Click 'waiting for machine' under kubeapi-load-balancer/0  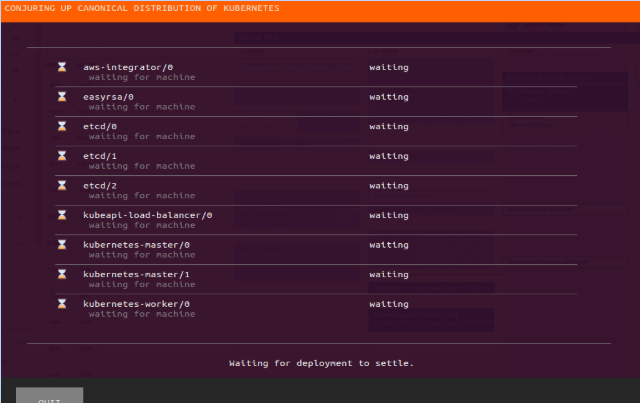(x=142, y=225)
